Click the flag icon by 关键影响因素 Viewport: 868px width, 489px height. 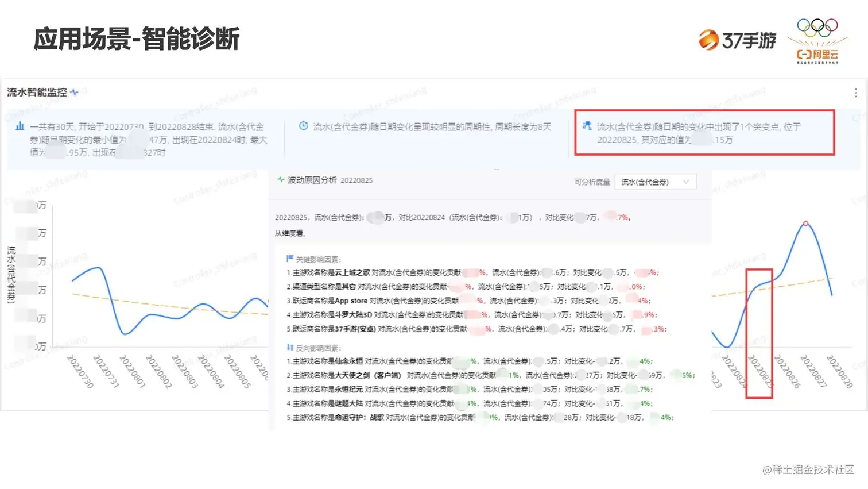(x=290, y=259)
